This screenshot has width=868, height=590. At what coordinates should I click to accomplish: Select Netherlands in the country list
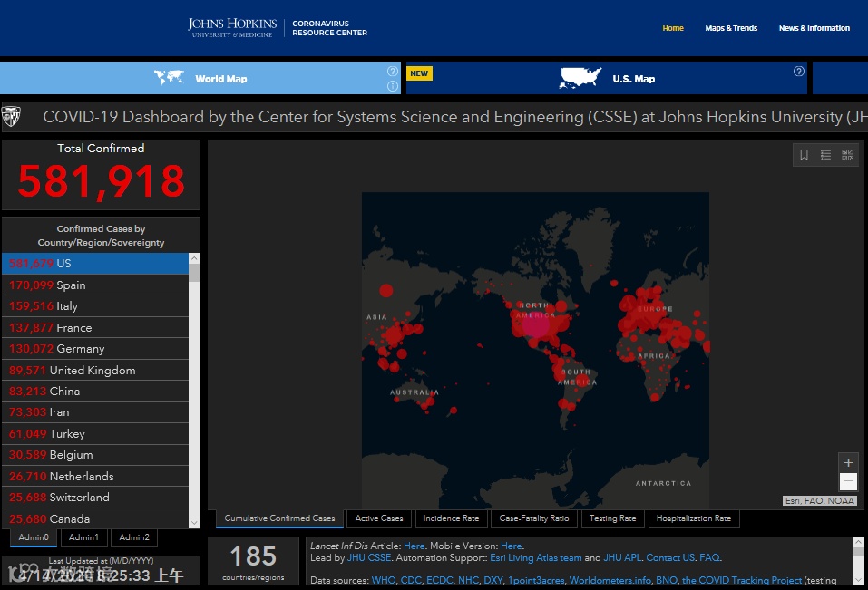[95, 476]
